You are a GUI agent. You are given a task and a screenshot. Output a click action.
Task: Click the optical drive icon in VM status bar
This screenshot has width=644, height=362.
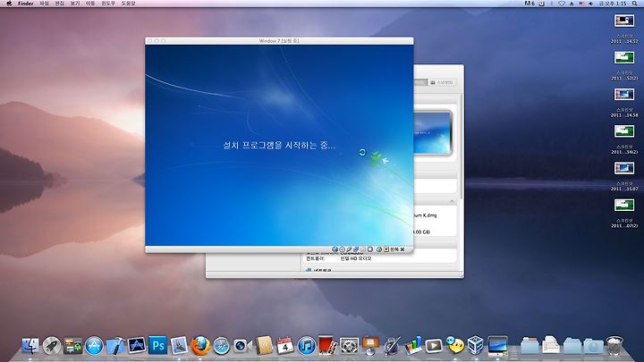tap(342, 249)
